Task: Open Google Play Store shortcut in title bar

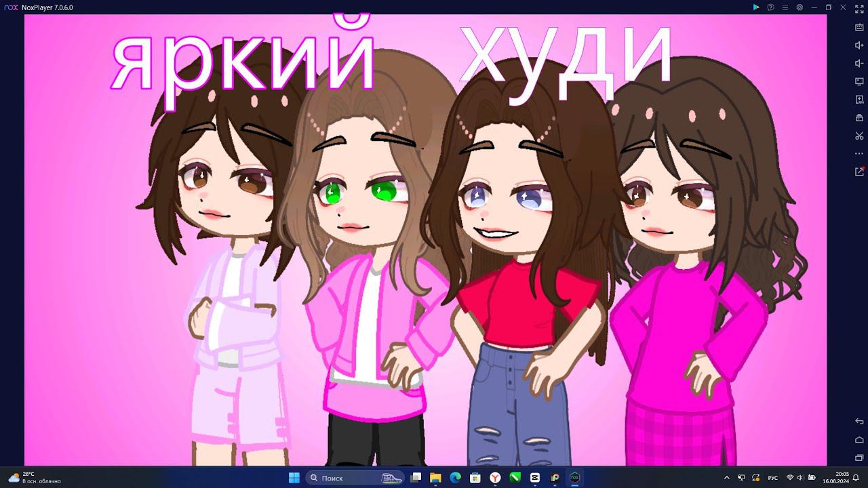Action: click(x=756, y=7)
